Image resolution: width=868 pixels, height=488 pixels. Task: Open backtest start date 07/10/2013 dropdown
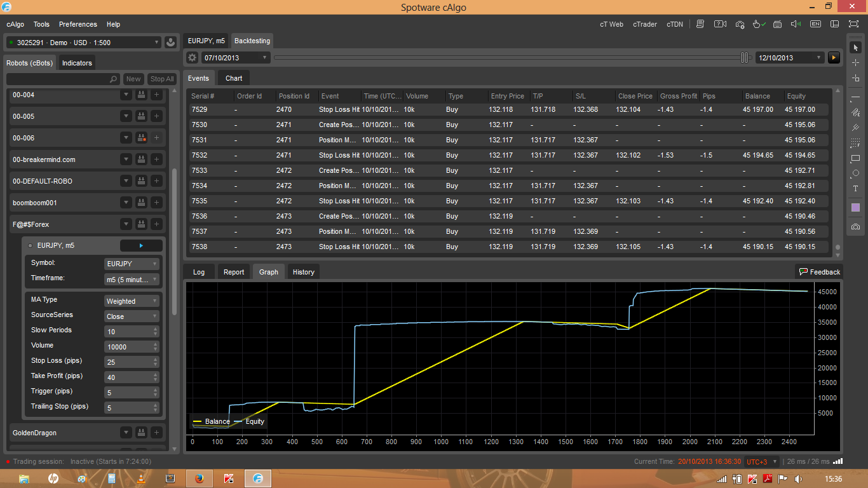pos(236,58)
